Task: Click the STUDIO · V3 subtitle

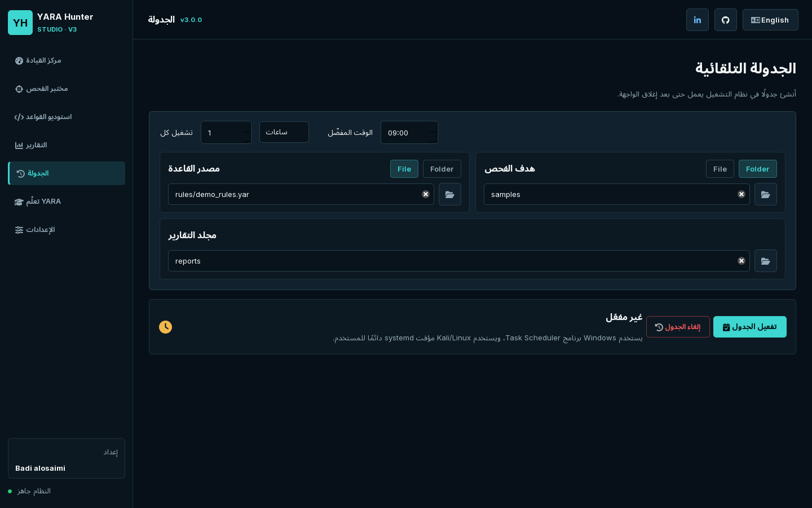Action: tap(57, 29)
